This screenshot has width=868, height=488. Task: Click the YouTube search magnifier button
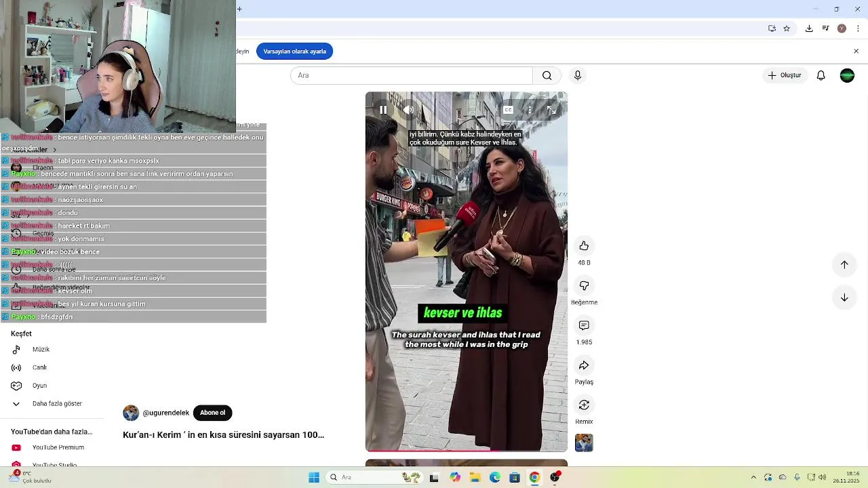pyautogui.click(x=547, y=75)
